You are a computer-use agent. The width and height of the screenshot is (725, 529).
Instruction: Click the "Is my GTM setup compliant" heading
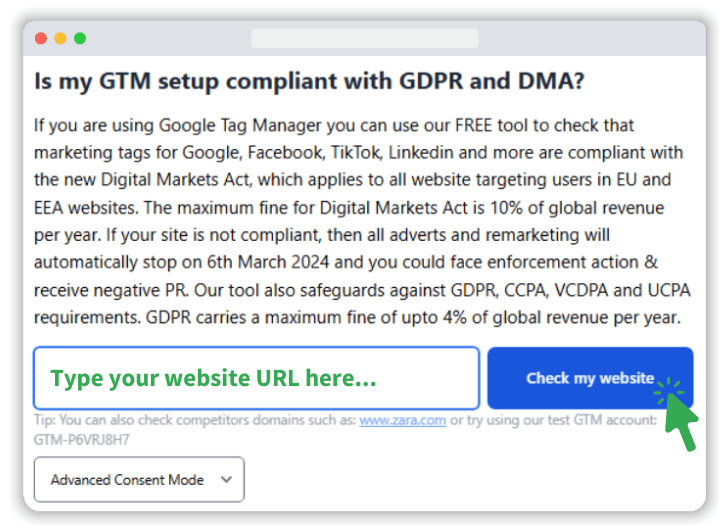tap(309, 82)
